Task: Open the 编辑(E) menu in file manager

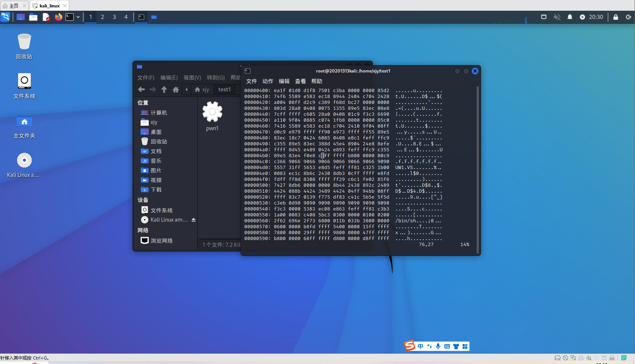Action: [x=169, y=78]
